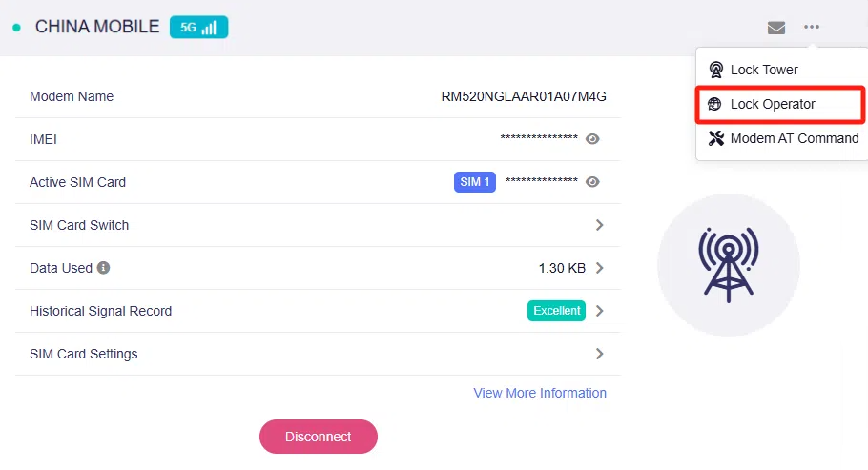This screenshot has height=470, width=868.
Task: Click the modem name RM520NGLAAR01A07M4G value
Action: pyautogui.click(x=524, y=96)
